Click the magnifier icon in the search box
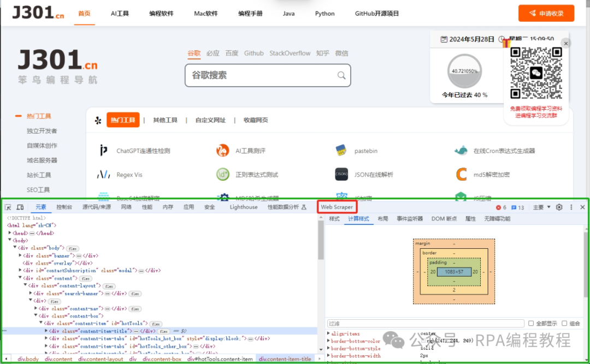Screen dimensions: 590x364 point(341,75)
